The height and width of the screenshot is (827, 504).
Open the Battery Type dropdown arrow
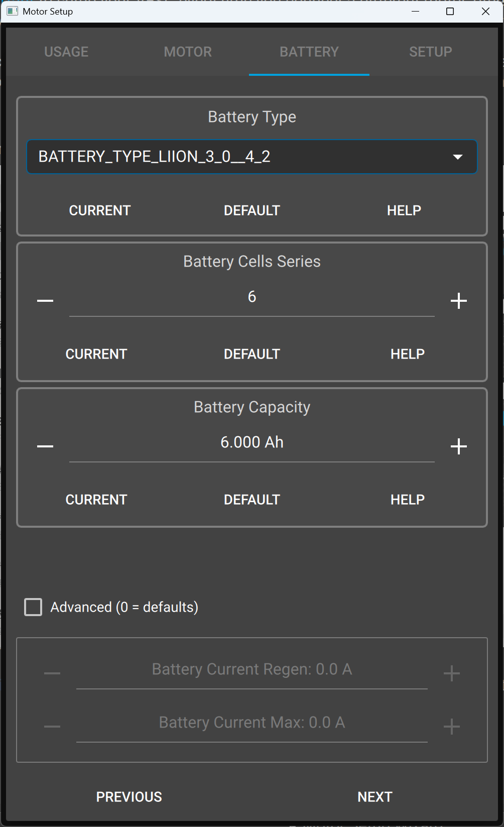pos(457,157)
